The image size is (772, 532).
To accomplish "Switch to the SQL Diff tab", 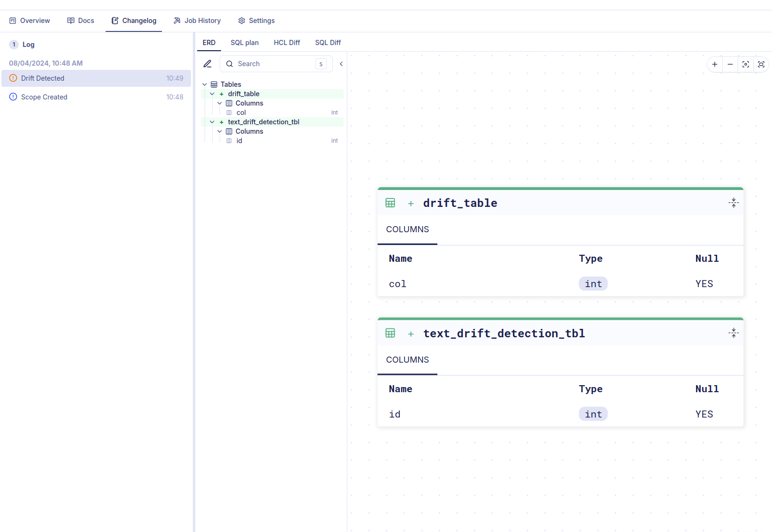I will [x=328, y=42].
